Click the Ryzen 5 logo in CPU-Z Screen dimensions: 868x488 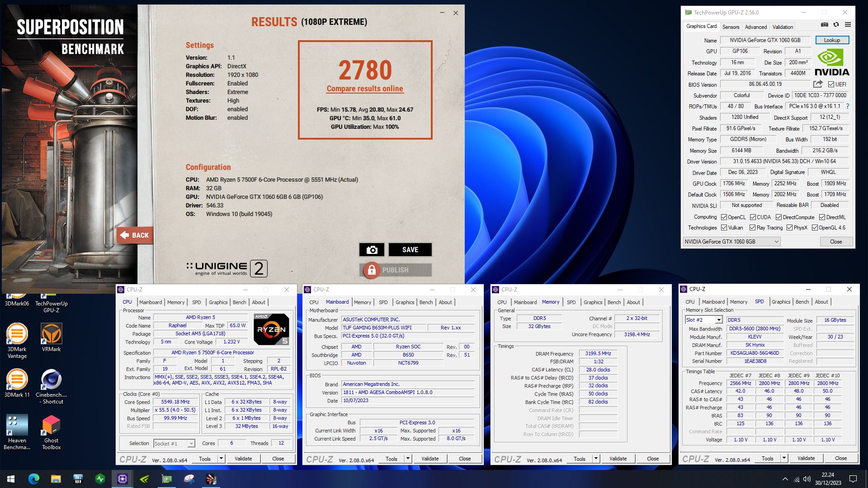[x=271, y=329]
